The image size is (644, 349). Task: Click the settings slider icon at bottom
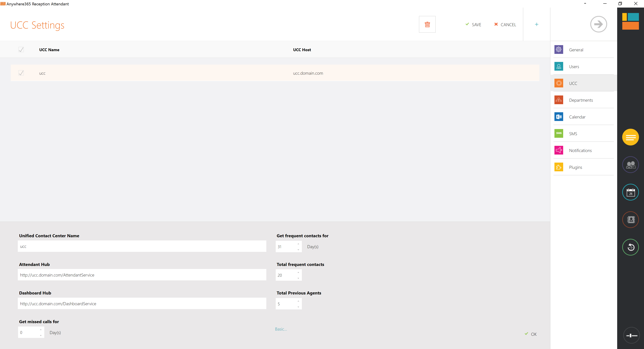point(631,335)
